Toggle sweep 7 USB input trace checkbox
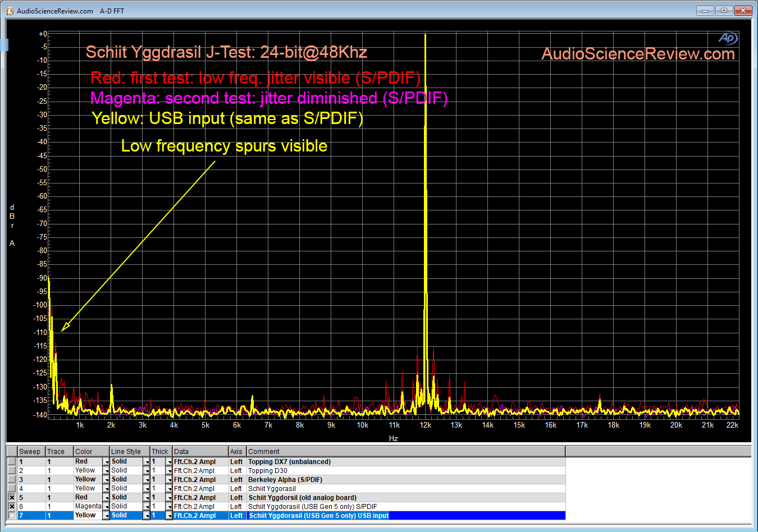The height and width of the screenshot is (532, 758). coord(12,516)
